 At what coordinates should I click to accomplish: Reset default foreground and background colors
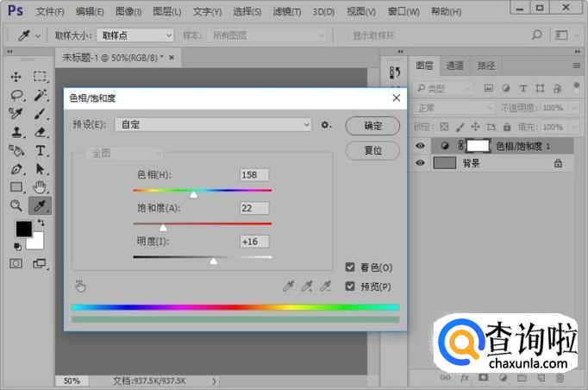click(17, 246)
